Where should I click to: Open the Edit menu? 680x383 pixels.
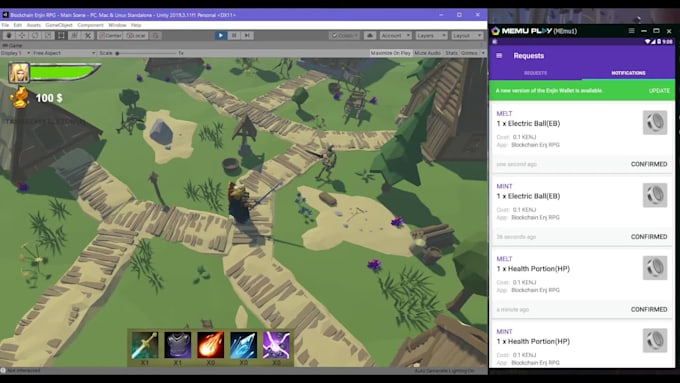click(17, 25)
